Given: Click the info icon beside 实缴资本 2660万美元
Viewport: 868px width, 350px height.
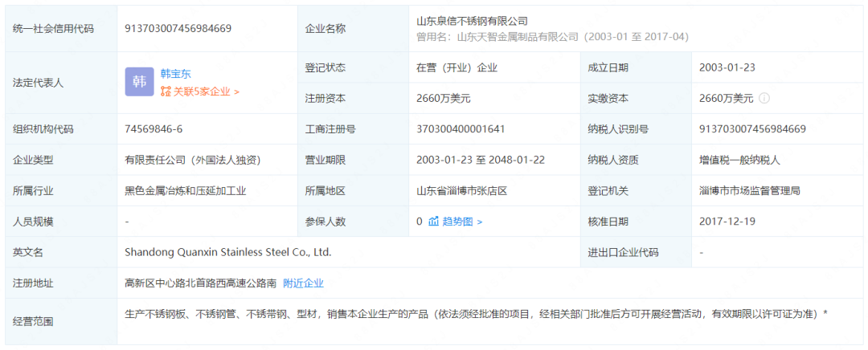Looking at the screenshot, I should pos(764,99).
